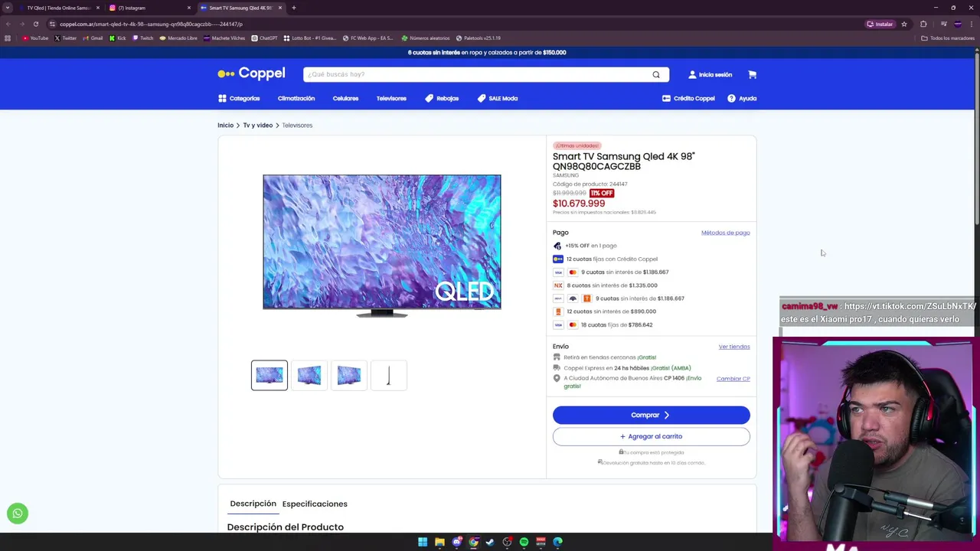The height and width of the screenshot is (551, 980).
Task: Open browser extensions puzzle icon
Action: tap(923, 24)
